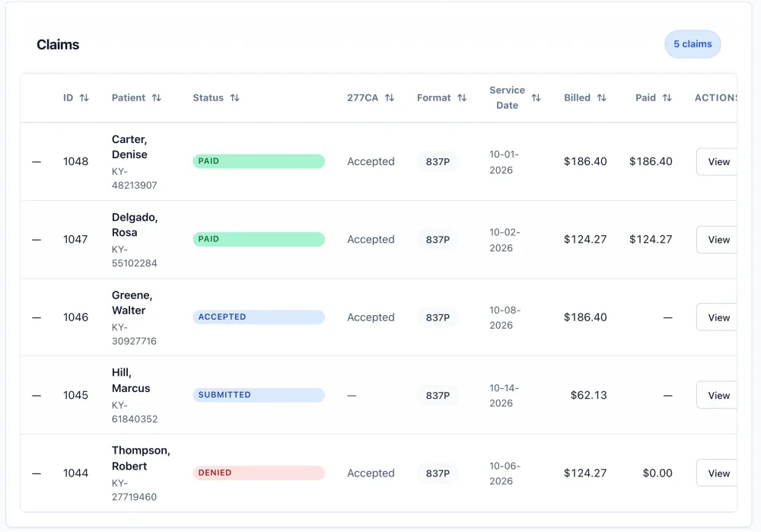Click the ACCEPTED status badge
This screenshot has width=761, height=532.
click(259, 317)
